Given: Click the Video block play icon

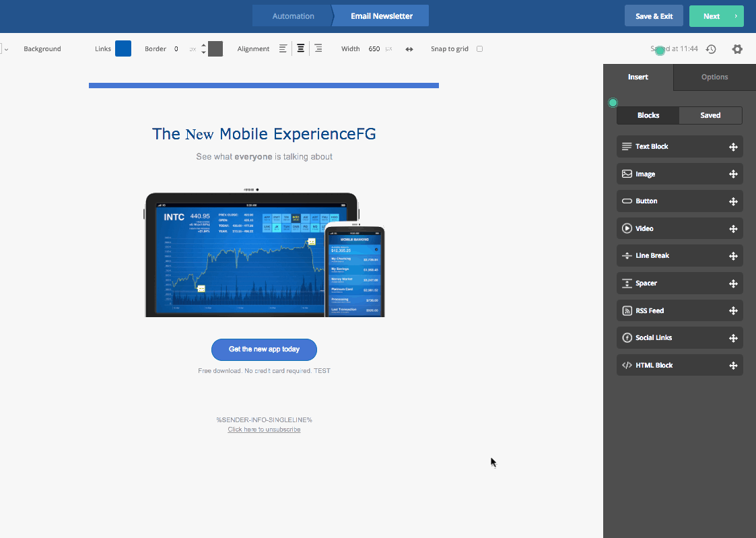Looking at the screenshot, I should (x=627, y=228).
